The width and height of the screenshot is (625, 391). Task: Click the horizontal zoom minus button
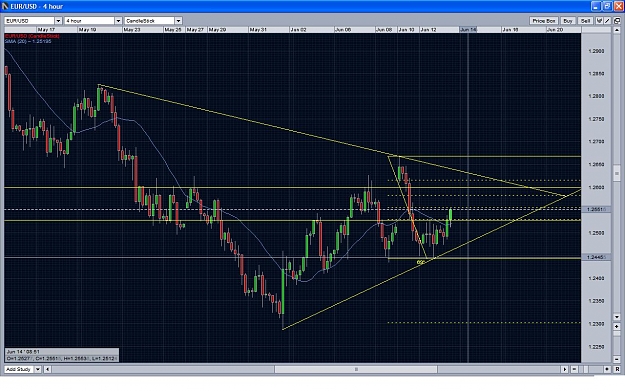574,369
